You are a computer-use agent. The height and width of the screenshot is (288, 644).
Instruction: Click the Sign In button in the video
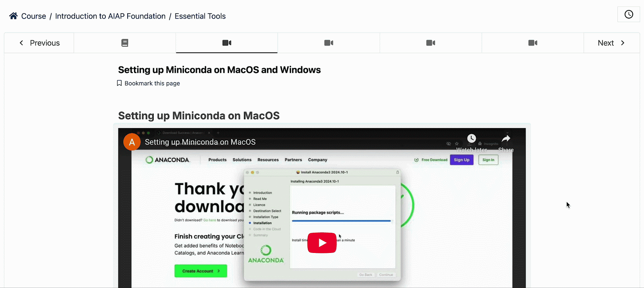click(488, 160)
